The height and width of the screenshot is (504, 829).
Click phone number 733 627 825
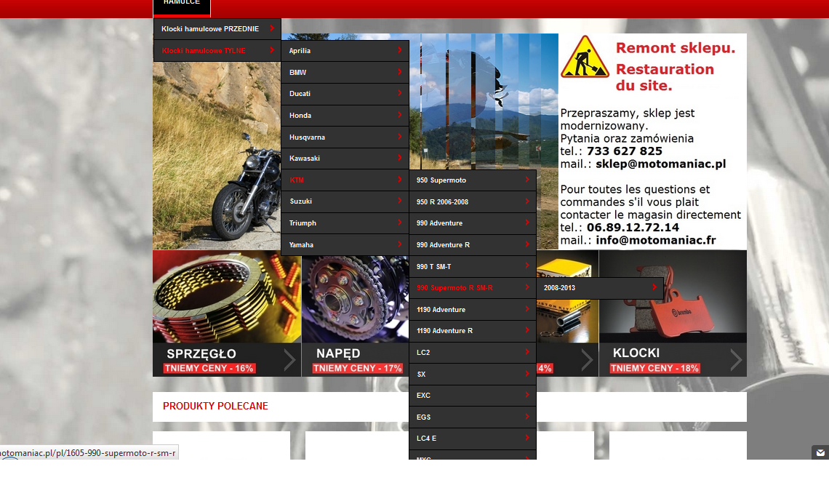pyautogui.click(x=625, y=151)
